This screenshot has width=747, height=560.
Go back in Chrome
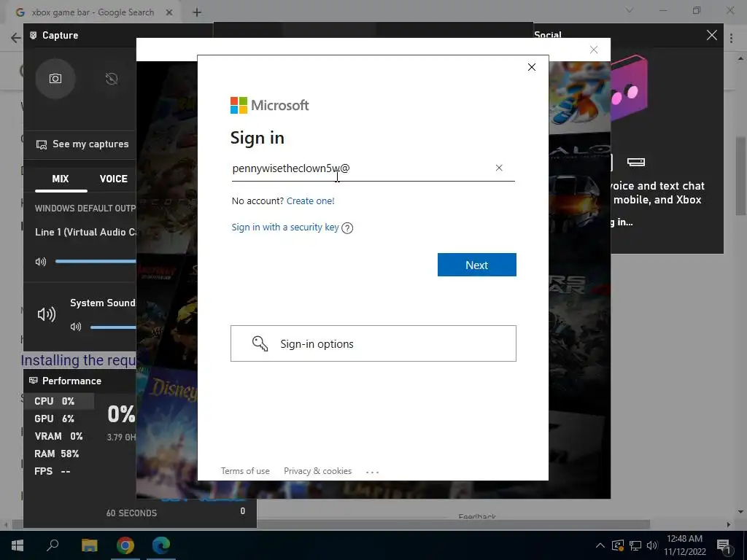(16, 38)
